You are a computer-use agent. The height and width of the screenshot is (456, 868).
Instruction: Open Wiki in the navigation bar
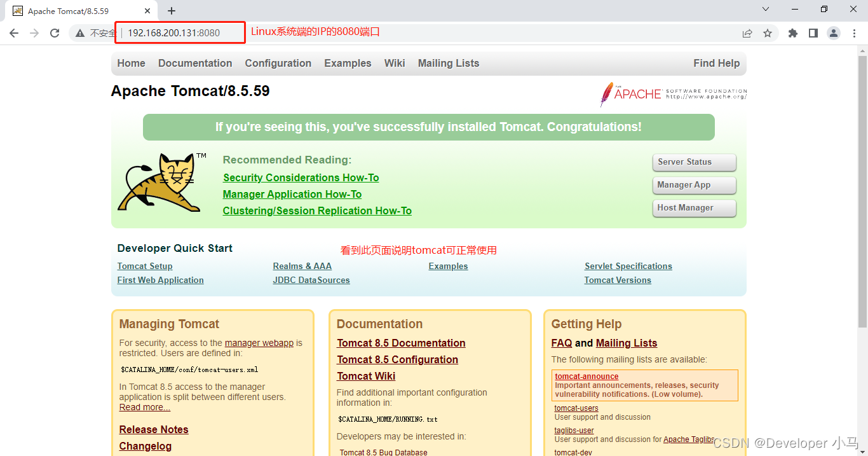tap(395, 63)
